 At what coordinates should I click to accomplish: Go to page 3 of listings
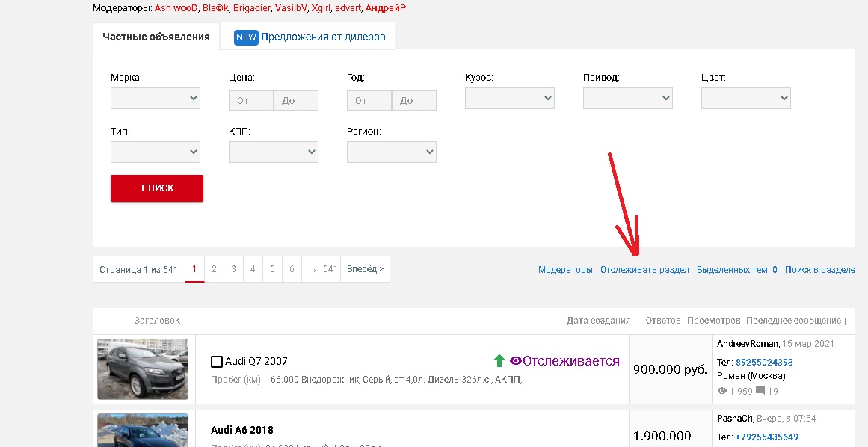click(x=233, y=269)
